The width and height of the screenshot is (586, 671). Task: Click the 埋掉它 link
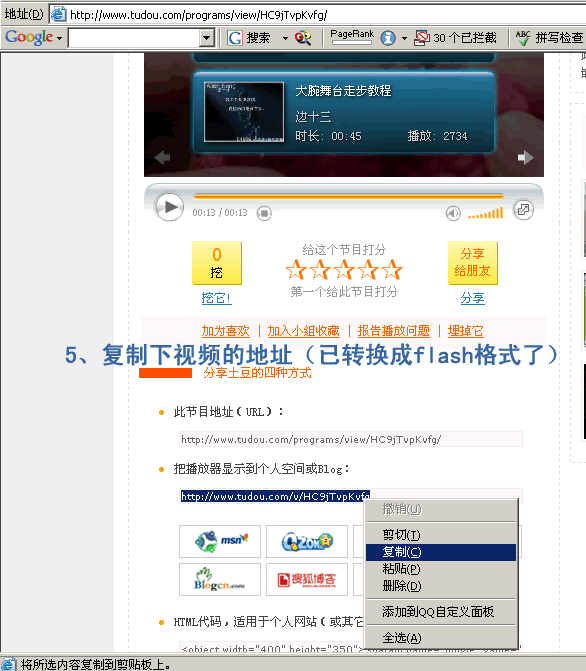click(466, 331)
